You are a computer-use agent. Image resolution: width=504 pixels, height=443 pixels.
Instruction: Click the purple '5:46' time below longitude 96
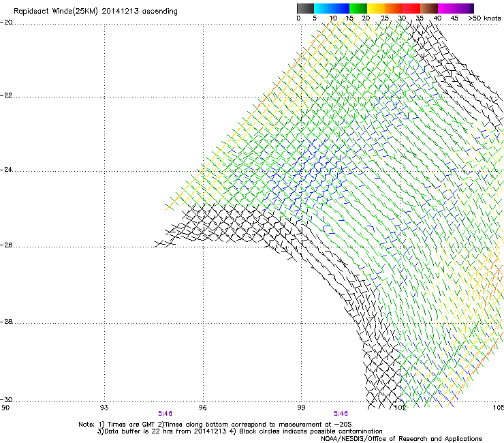(165, 414)
